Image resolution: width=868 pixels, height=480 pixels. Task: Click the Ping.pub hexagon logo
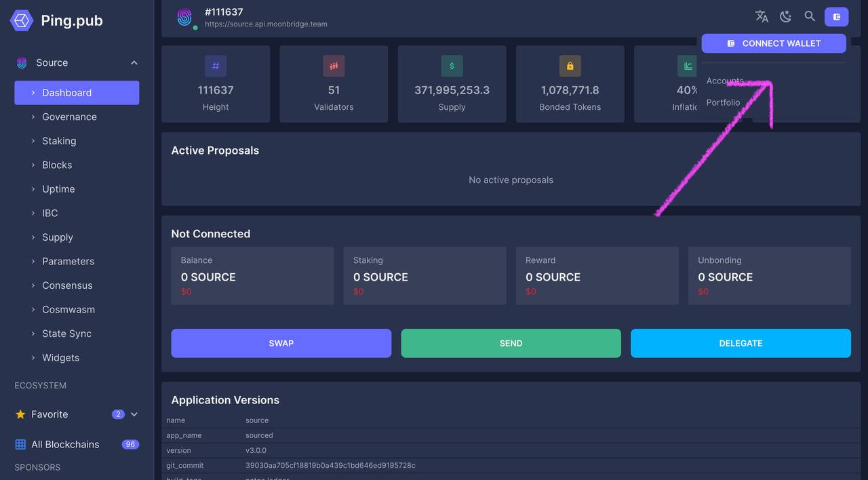(x=22, y=21)
